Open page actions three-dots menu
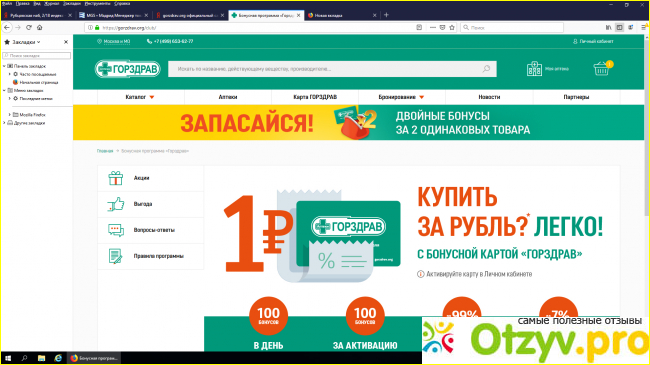 [432, 27]
